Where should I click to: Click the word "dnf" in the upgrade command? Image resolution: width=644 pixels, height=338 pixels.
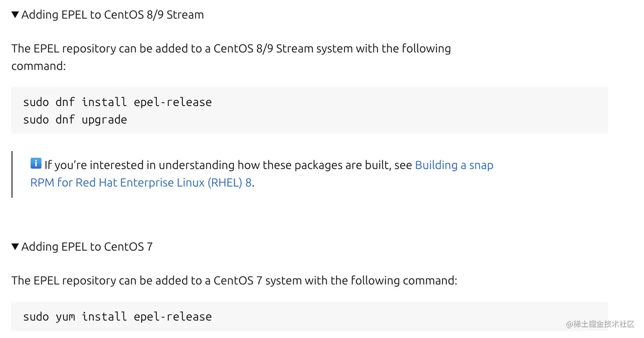point(65,120)
